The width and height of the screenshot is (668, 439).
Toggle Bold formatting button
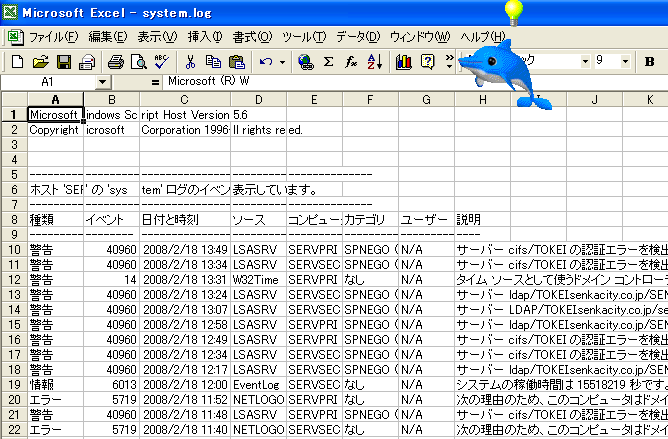pos(649,62)
